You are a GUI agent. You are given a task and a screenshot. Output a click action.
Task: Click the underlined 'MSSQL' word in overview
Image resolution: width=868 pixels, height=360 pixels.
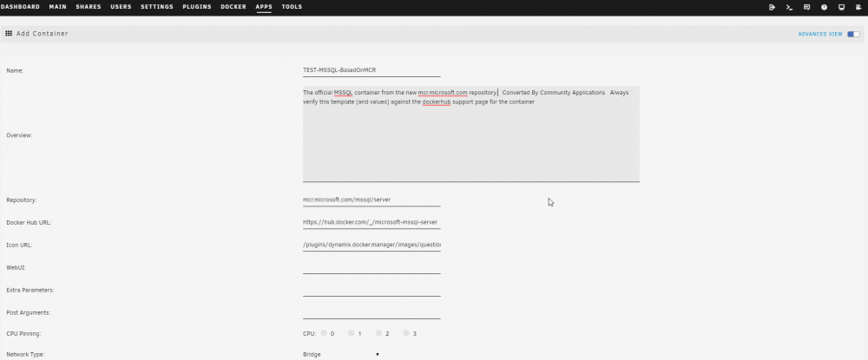coord(343,92)
